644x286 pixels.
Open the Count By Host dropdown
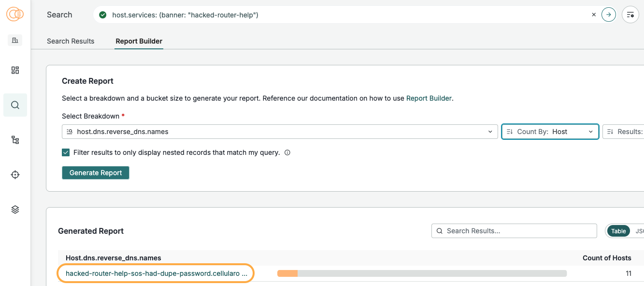pyautogui.click(x=550, y=132)
